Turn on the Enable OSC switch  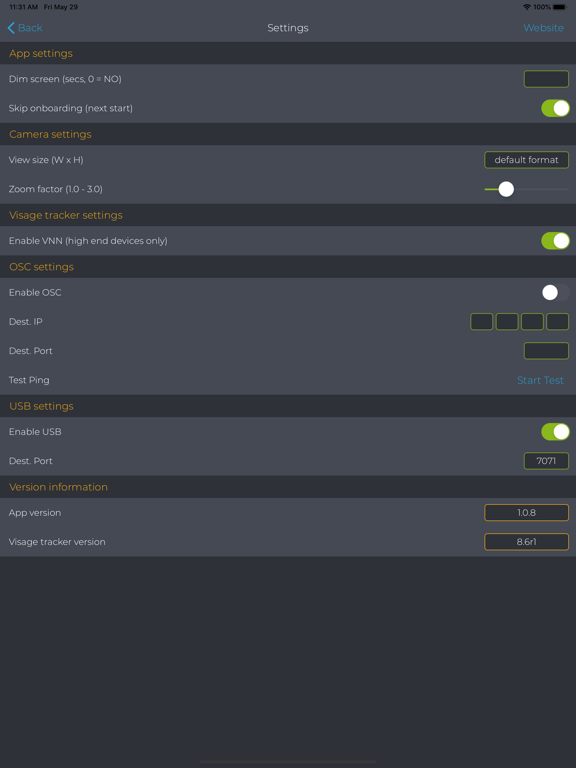[555, 292]
